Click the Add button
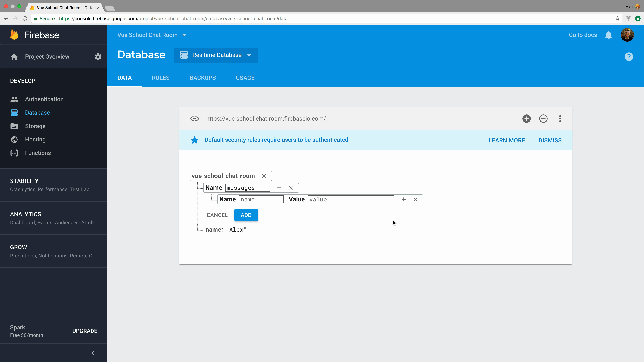 (x=246, y=215)
